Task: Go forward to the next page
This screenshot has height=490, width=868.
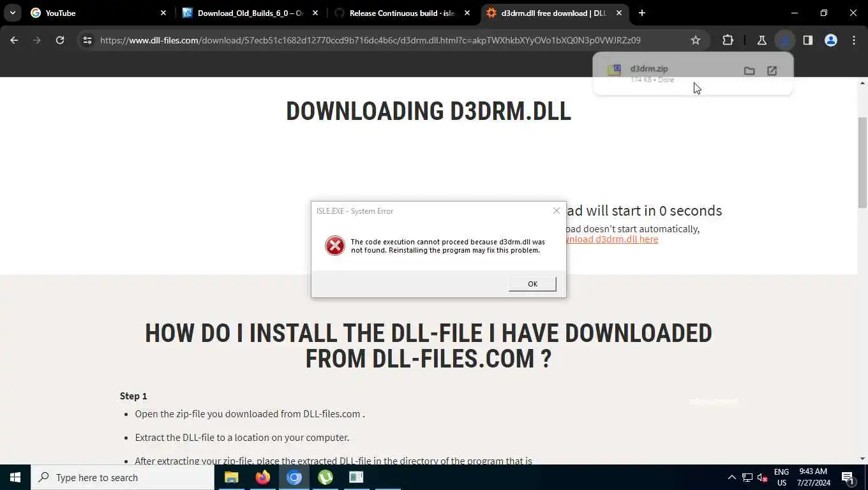Action: pyautogui.click(x=37, y=40)
